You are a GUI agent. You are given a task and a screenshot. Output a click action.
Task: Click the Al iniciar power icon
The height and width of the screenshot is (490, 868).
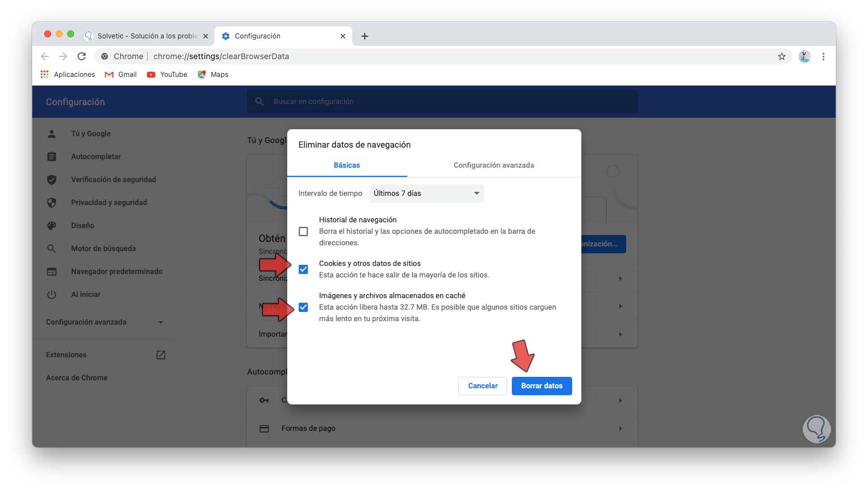(x=52, y=294)
